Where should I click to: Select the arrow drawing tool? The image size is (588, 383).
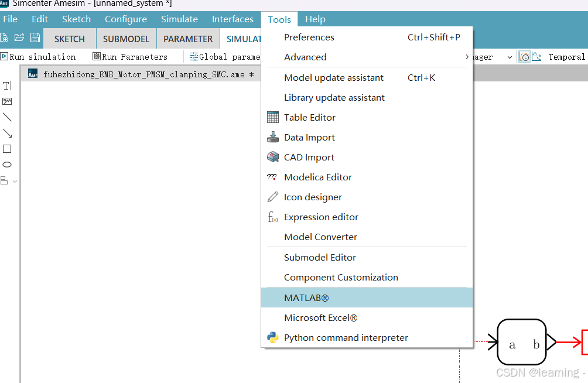[x=7, y=133]
